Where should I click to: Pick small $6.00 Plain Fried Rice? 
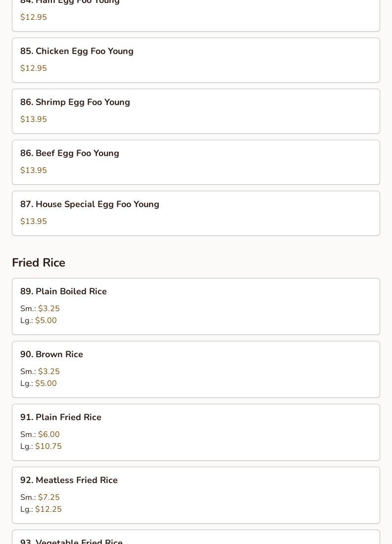(49, 435)
